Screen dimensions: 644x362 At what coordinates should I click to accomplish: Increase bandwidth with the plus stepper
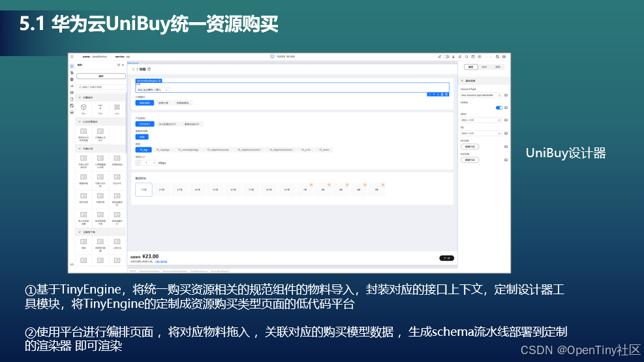coord(154,163)
